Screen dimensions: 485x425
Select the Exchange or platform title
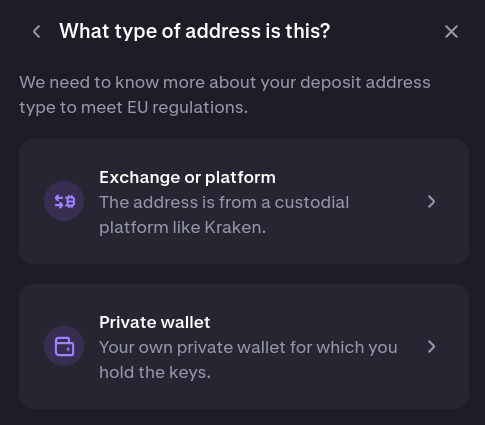tap(187, 177)
